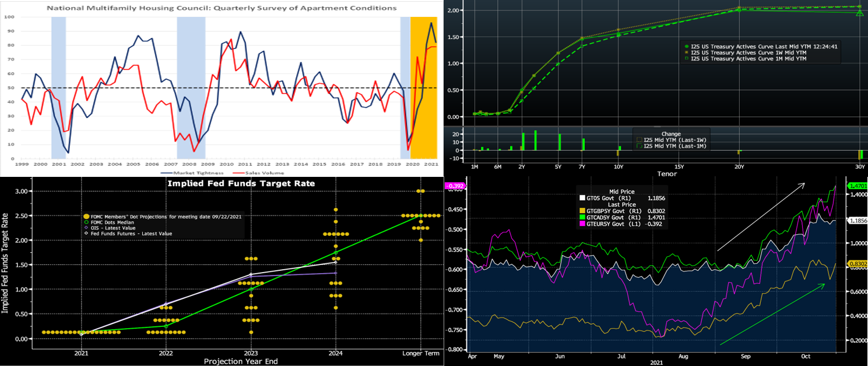Click the white arrow annotation on yields chart
868x366 pixels.
click(x=760, y=217)
